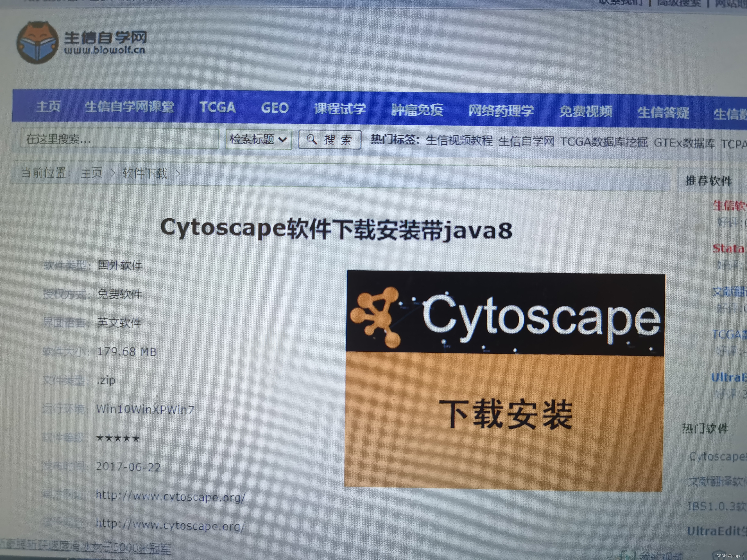Open the 官方网址 cytoscape.org link

coord(171,496)
